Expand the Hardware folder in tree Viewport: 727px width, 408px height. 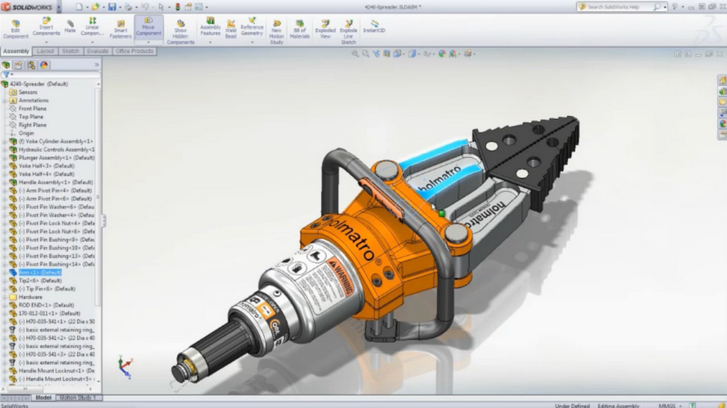pyautogui.click(x=5, y=297)
